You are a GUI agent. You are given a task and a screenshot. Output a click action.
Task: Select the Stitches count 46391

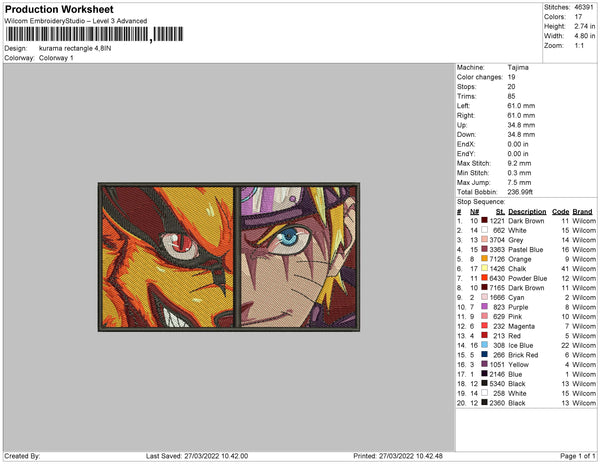pos(584,7)
